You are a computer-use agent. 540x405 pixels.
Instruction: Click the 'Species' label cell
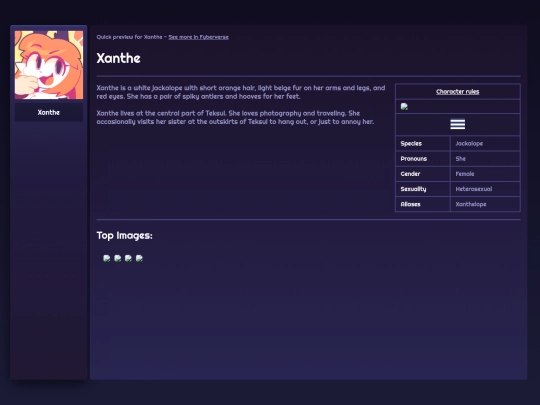pyautogui.click(x=423, y=143)
